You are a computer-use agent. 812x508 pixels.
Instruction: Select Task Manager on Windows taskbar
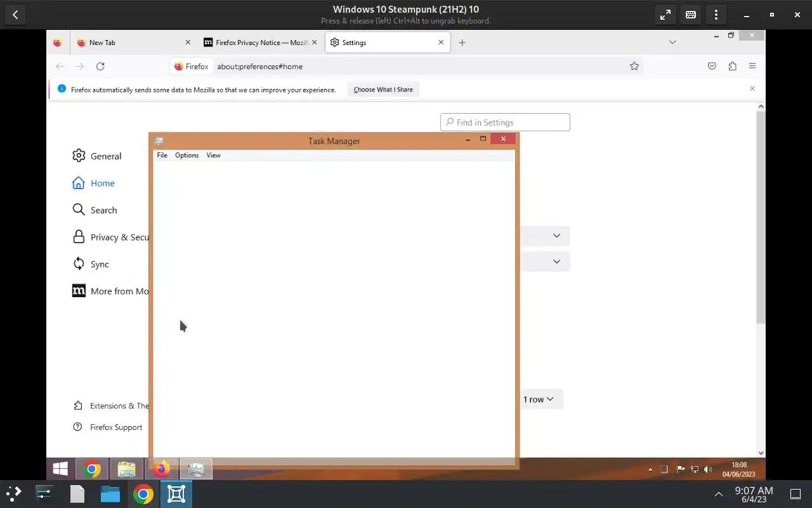[x=196, y=469]
